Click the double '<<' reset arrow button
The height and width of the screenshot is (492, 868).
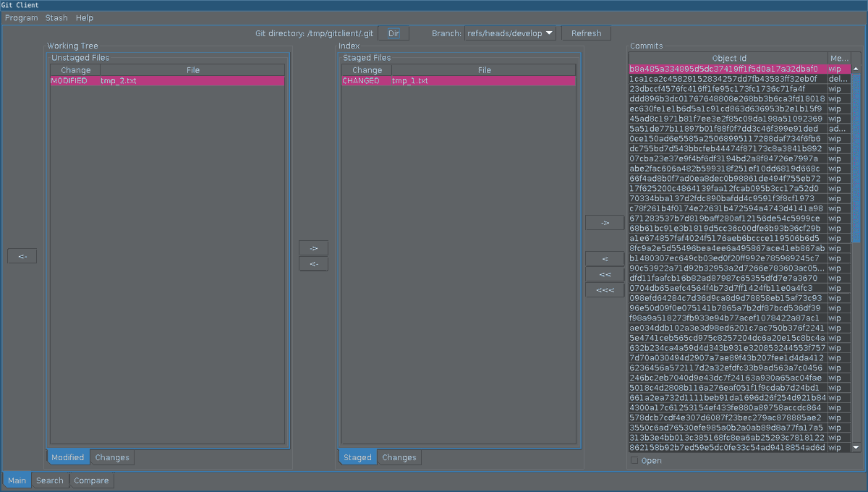(x=605, y=274)
